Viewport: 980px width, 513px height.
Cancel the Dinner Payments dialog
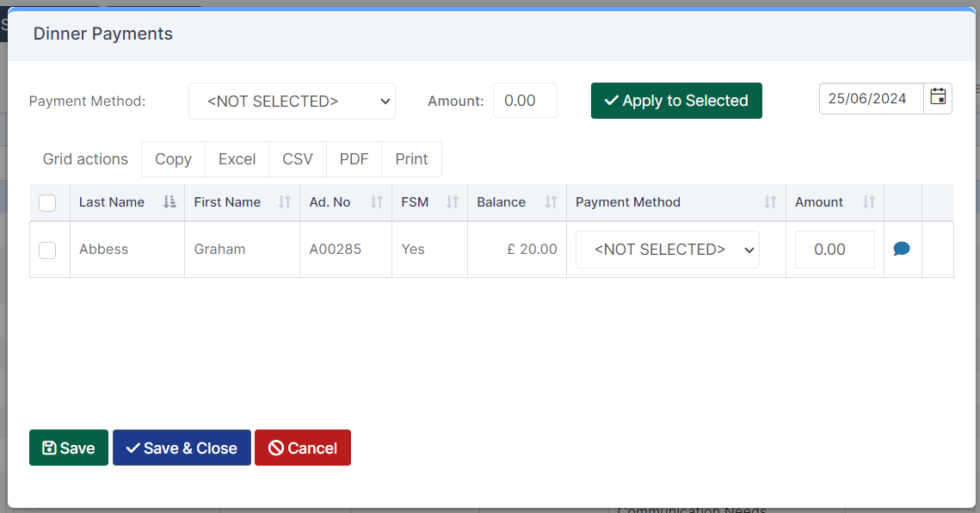coord(303,448)
